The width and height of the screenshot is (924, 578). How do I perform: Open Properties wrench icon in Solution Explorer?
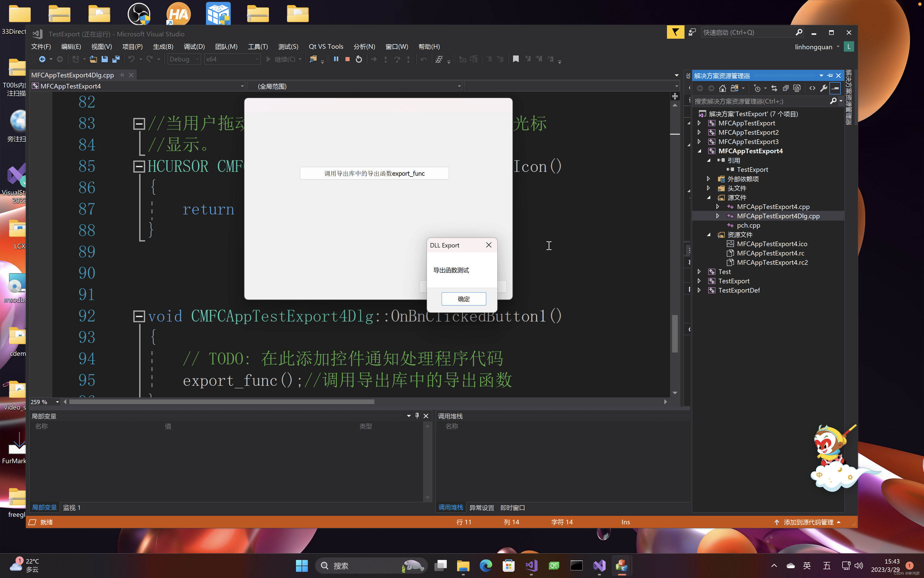(824, 89)
